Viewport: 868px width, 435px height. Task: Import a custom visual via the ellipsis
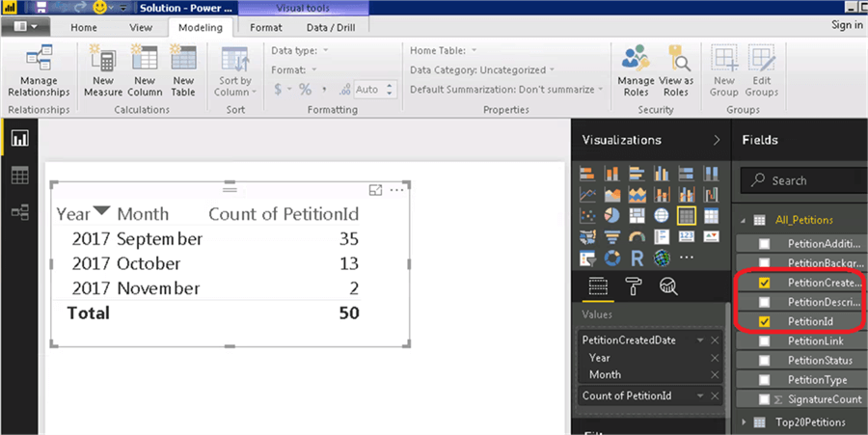[687, 258]
